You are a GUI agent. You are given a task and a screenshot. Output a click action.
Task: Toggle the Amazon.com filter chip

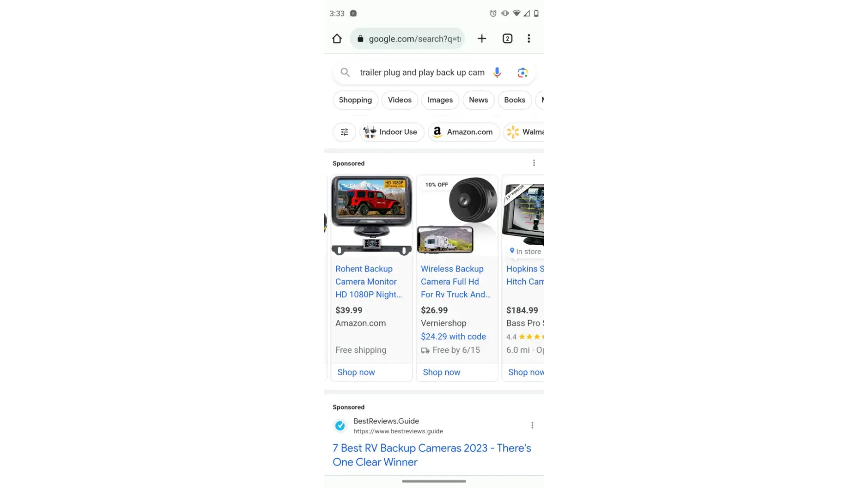click(x=464, y=132)
